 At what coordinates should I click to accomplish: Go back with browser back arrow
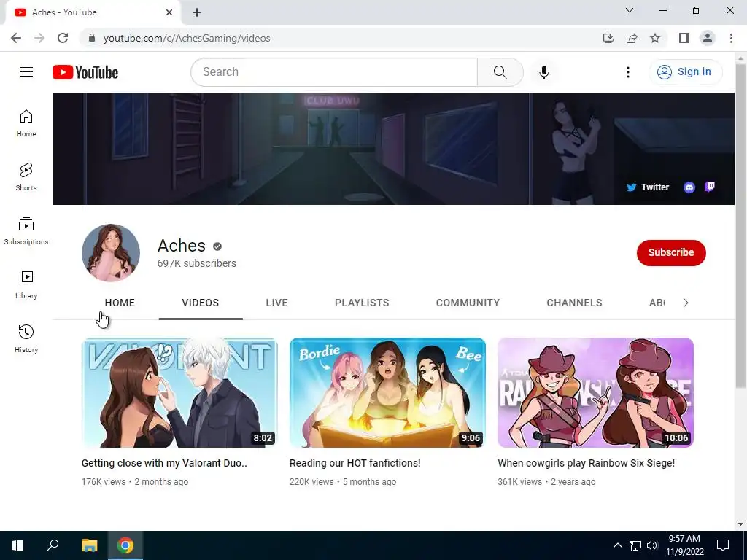pyautogui.click(x=16, y=38)
